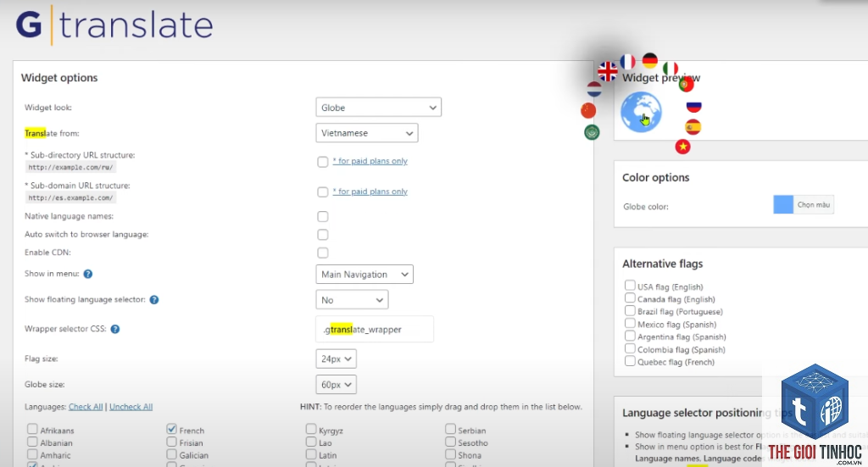The width and height of the screenshot is (868, 467).
Task: Click the Alternative flags heading
Action: (x=663, y=264)
